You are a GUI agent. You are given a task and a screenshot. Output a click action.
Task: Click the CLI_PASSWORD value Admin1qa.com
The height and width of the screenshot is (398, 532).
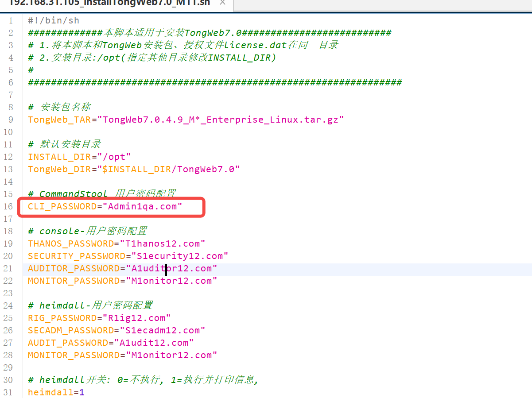[x=143, y=206]
